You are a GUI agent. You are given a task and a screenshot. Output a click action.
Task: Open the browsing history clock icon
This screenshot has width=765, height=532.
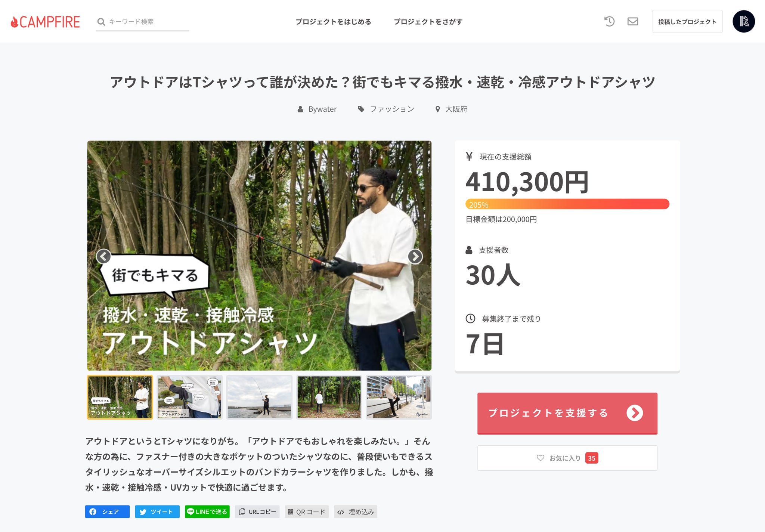click(x=609, y=21)
